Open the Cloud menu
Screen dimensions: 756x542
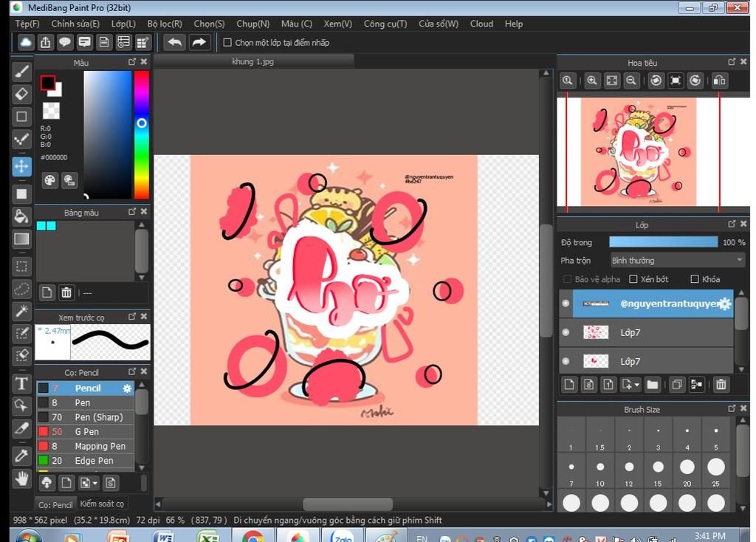(481, 24)
